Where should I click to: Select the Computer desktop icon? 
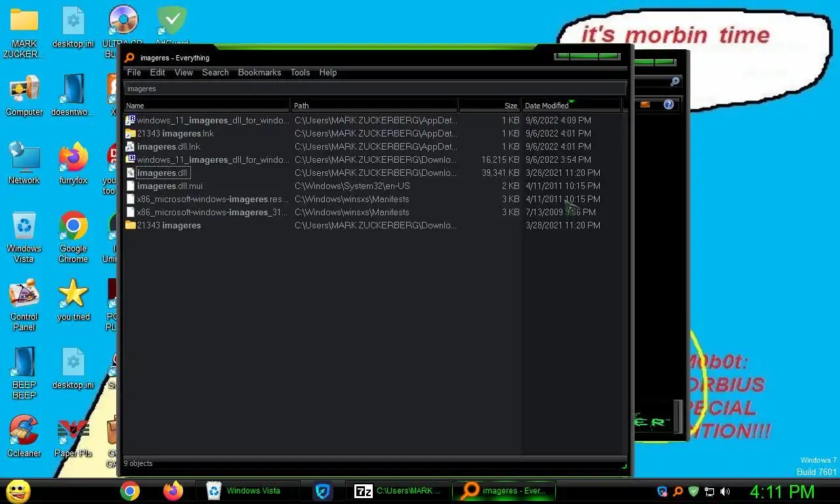click(x=24, y=96)
